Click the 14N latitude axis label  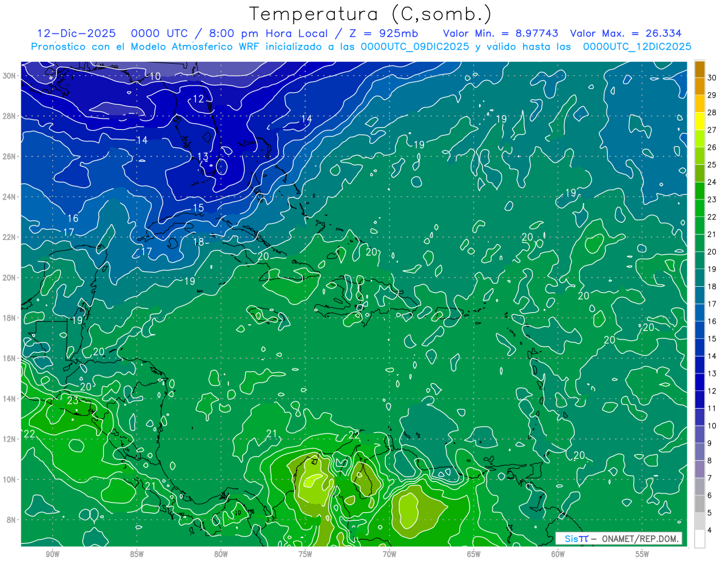coord(9,398)
